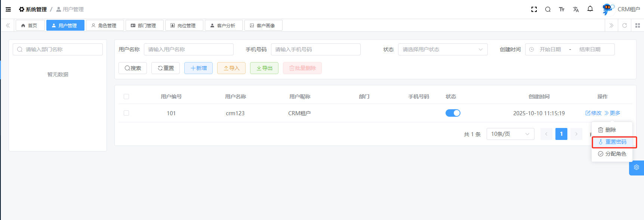Click the 请输入用户名称 input field
Screen dimensions: 644x220
point(188,49)
